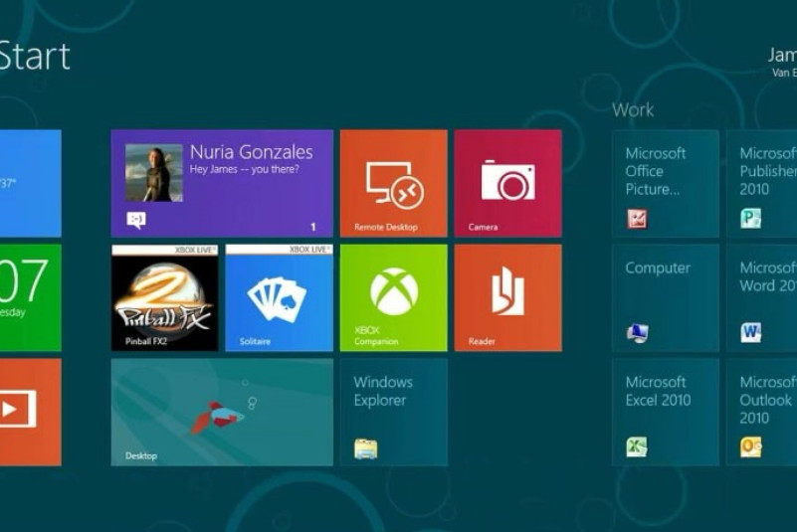Open Nuria Gonzales message tile
Viewport: 797px width, 532px height.
[222, 183]
